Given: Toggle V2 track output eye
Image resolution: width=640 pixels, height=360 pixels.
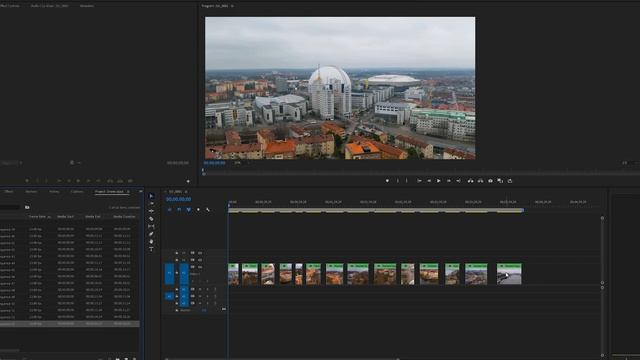Looking at the screenshot, I should [200, 260].
